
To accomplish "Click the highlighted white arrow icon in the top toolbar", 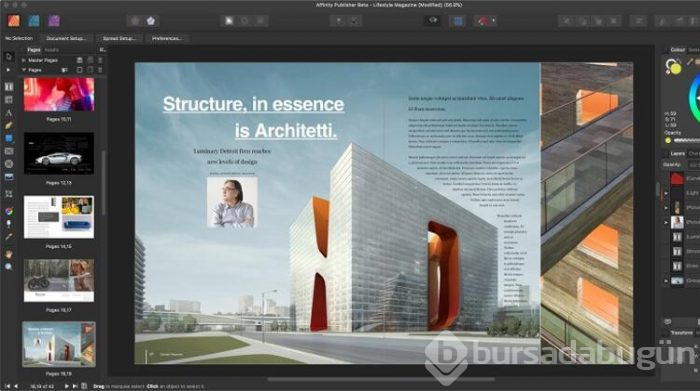I will (x=229, y=21).
